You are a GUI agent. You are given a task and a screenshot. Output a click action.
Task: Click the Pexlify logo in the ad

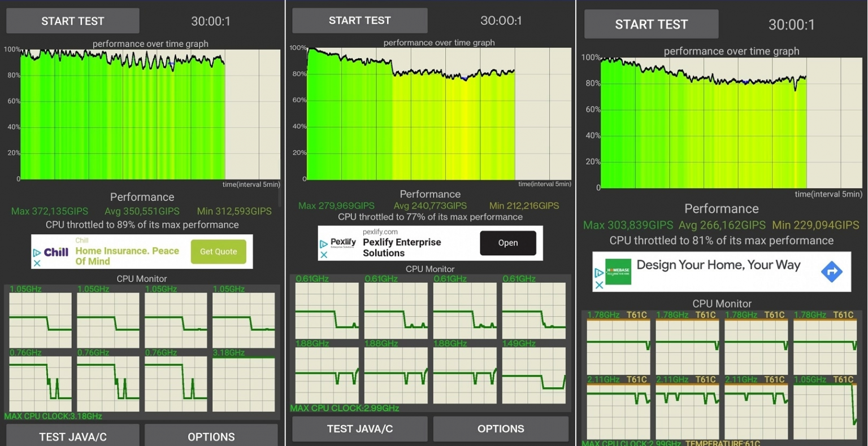click(x=343, y=243)
